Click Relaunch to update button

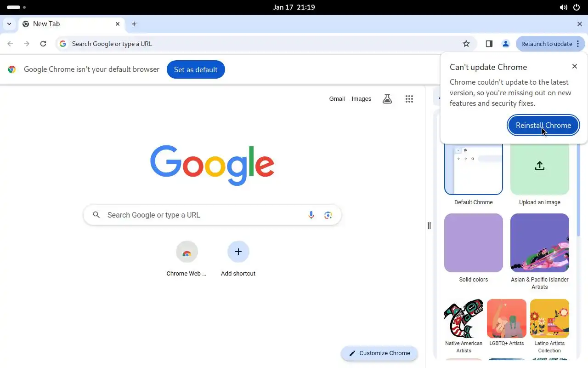546,44
